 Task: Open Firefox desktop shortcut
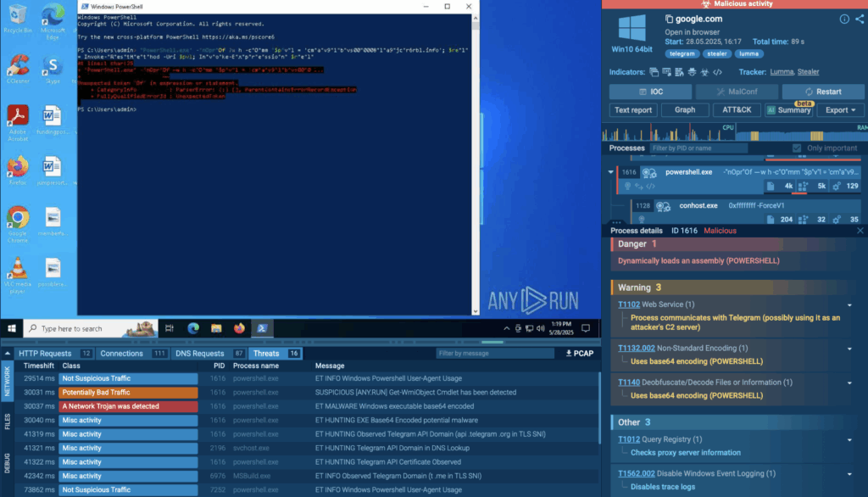coord(18,170)
